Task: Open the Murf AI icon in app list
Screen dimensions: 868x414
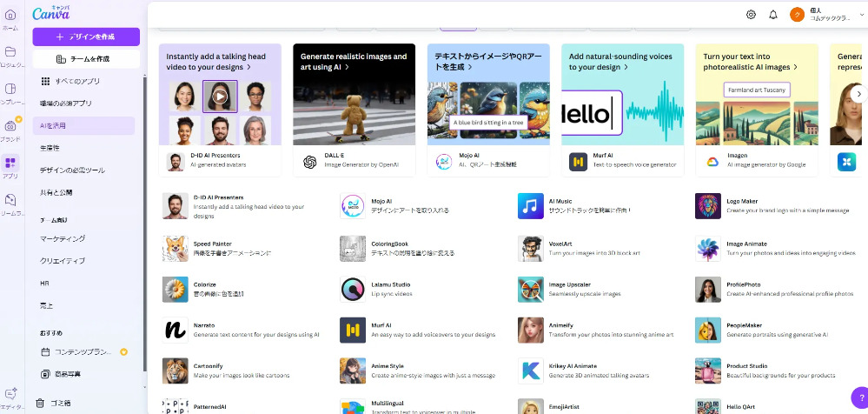Action: (353, 331)
